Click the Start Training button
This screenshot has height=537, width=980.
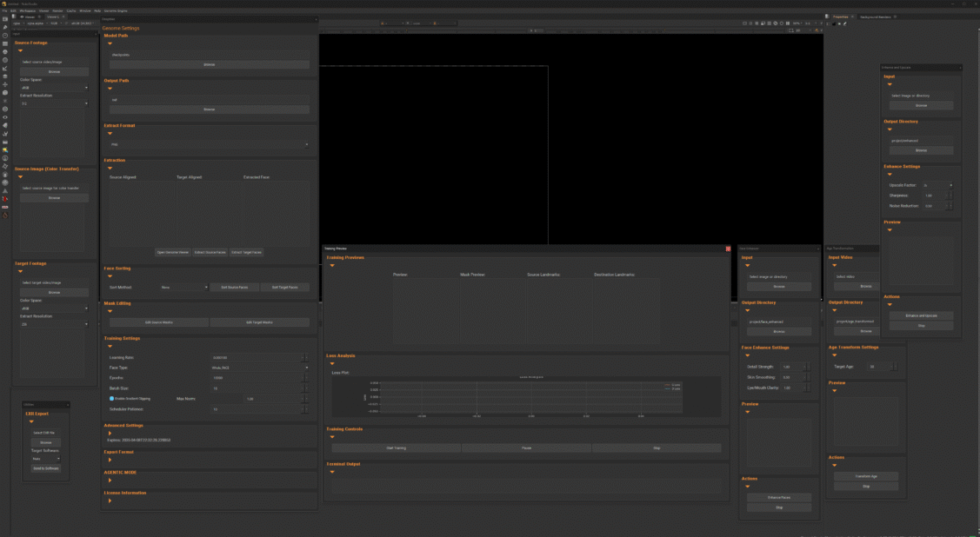point(396,448)
